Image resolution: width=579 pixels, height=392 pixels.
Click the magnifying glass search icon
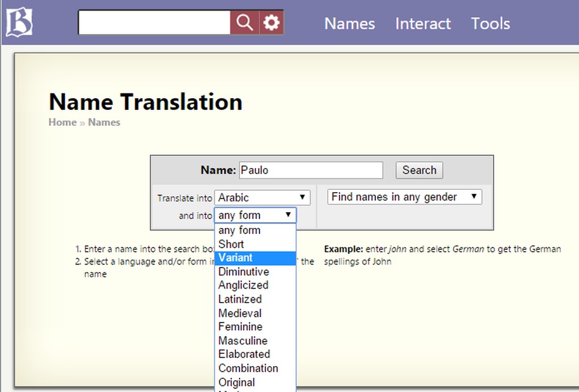[244, 23]
